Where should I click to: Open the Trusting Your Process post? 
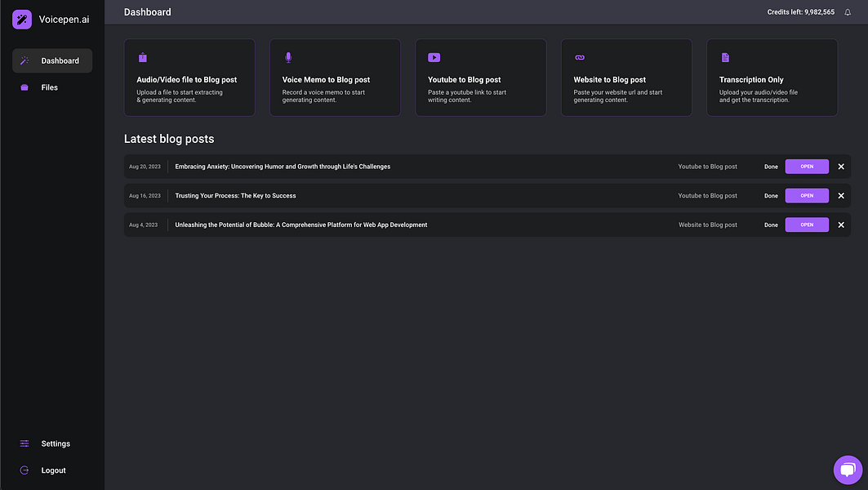[x=807, y=196]
